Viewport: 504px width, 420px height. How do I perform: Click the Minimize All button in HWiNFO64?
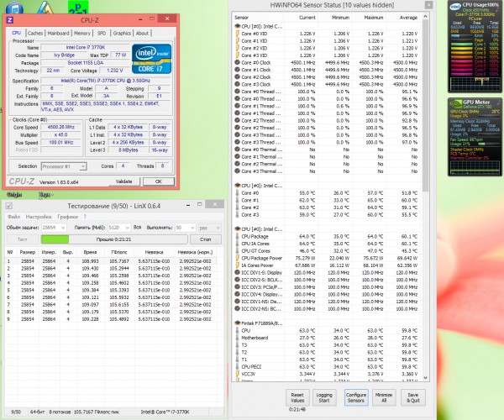point(384,397)
